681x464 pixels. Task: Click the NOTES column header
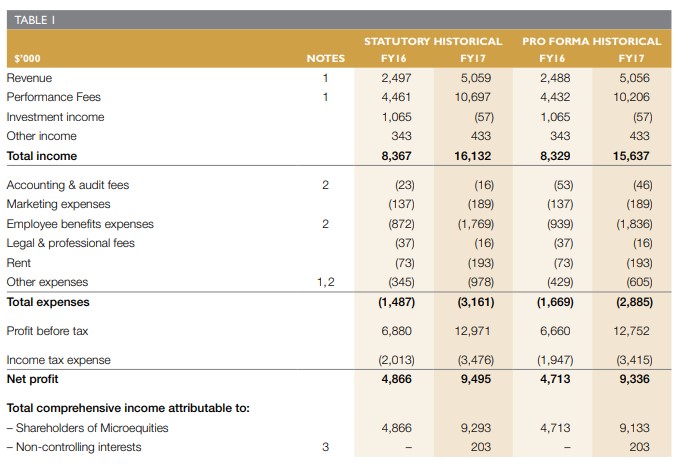click(x=326, y=58)
